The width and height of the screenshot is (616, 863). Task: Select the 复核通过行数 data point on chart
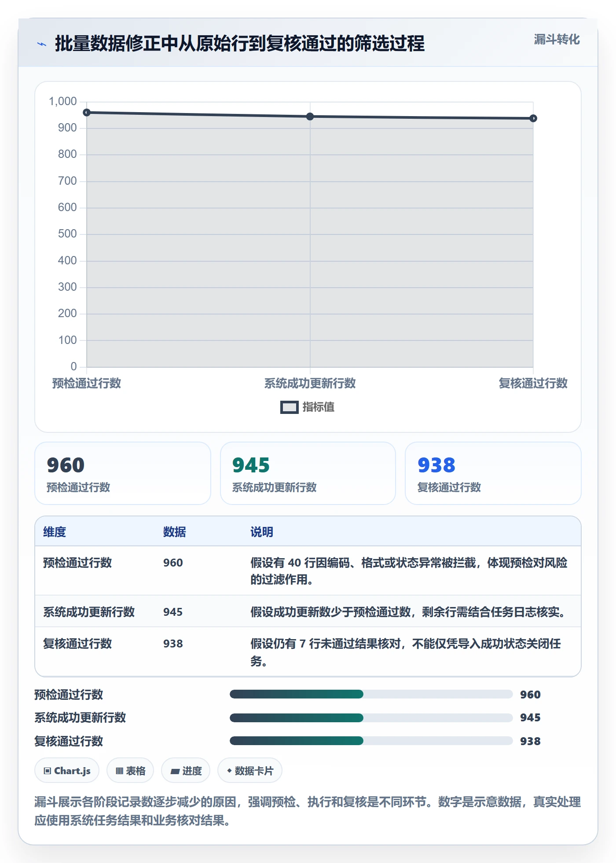point(533,118)
